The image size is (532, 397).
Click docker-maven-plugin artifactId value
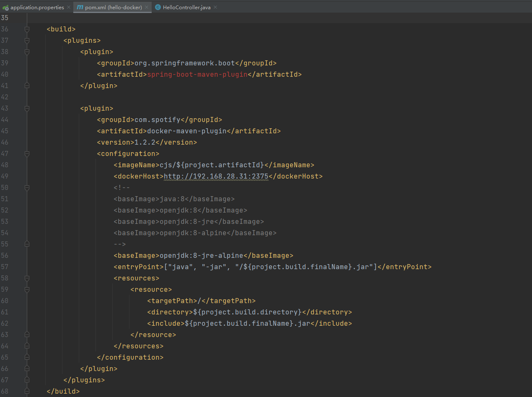point(187,131)
